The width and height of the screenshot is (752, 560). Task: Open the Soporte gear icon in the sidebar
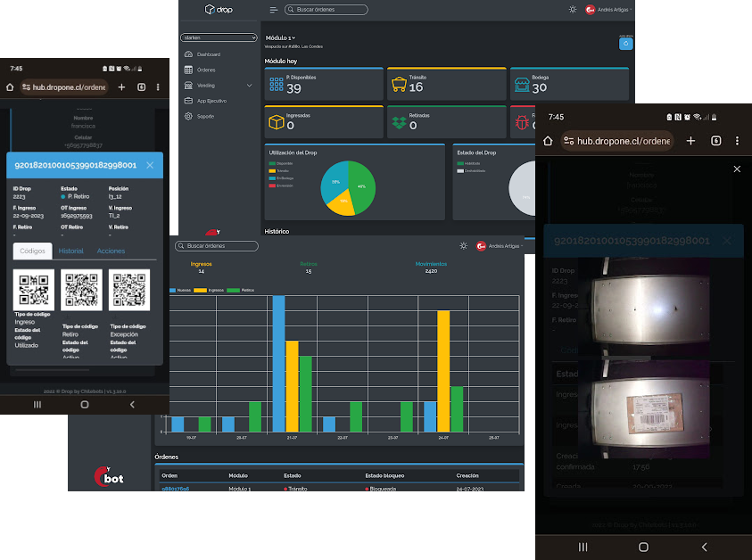point(188,116)
